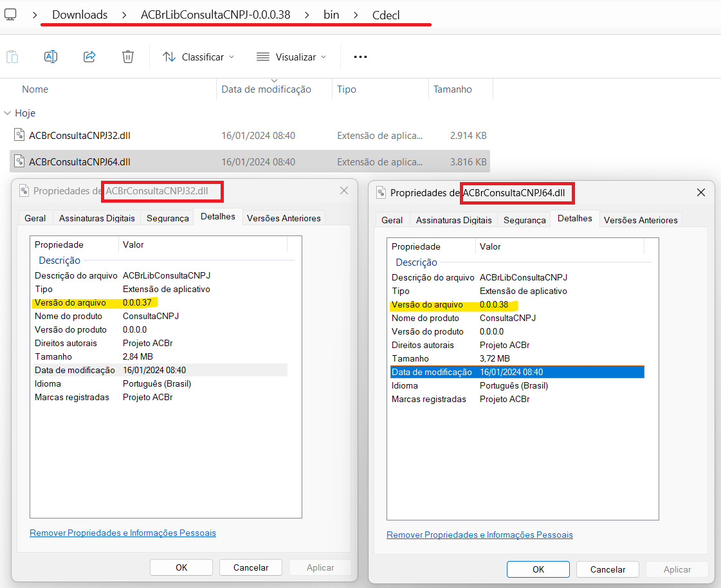The image size is (721, 588).
Task: Close the CNPJ64.dll properties dialog
Action: pyautogui.click(x=701, y=192)
